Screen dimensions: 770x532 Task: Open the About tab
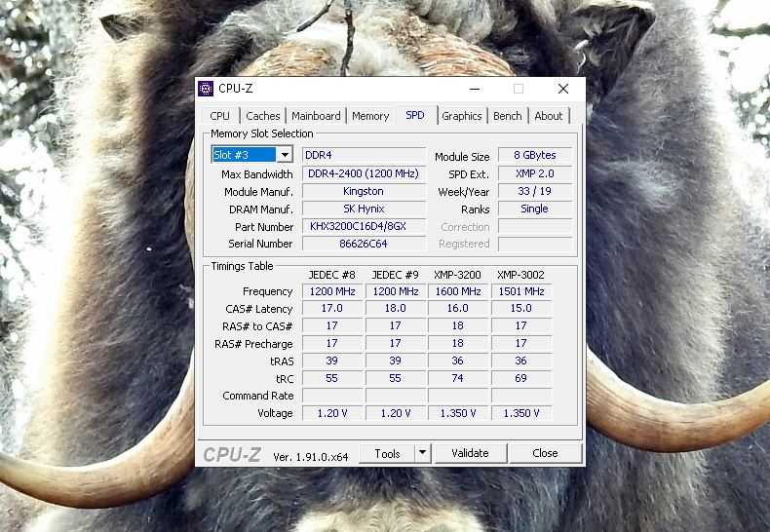[x=549, y=116]
